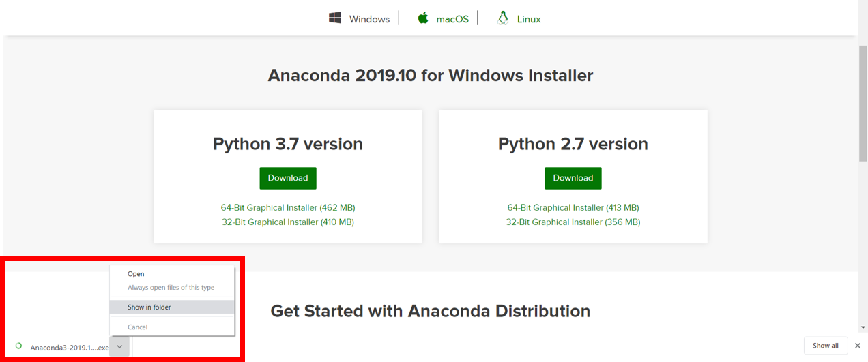Open the 64-Bit Graphical Installer (413 MB) link

(x=573, y=207)
